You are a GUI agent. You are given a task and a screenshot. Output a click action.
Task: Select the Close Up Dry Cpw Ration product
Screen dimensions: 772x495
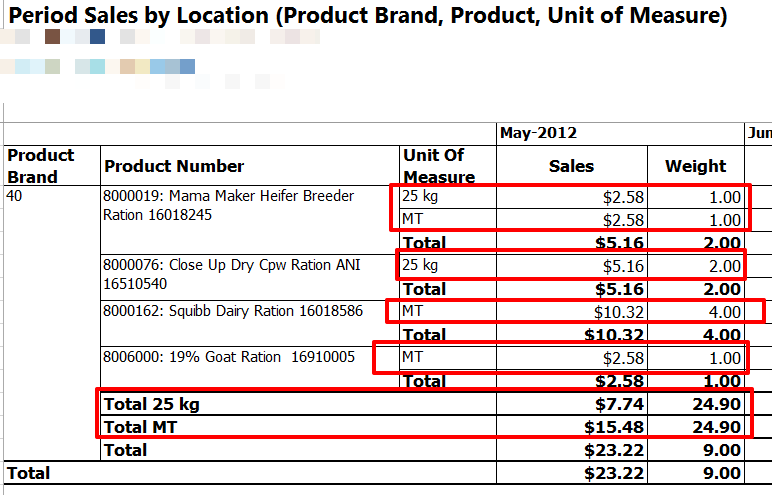(232, 274)
